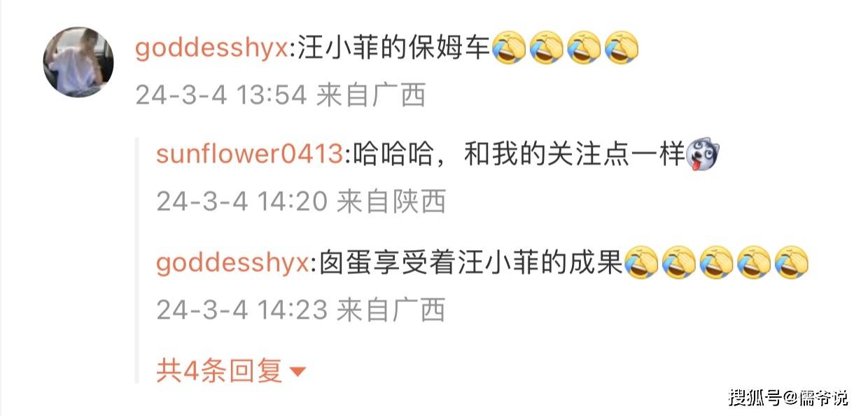The image size is (868, 416).
Task: Click last laughing-crying emoji in the 保姆车 comment
Action: click(x=622, y=50)
